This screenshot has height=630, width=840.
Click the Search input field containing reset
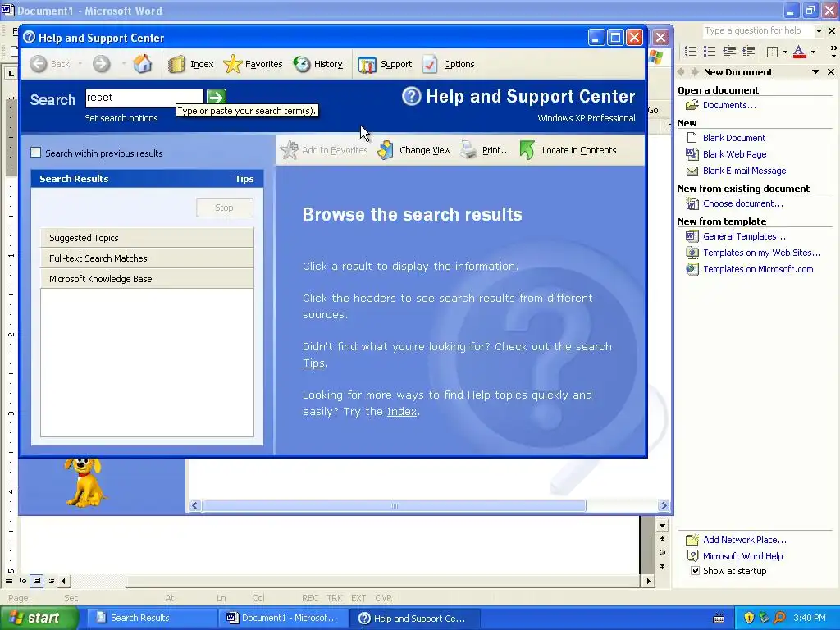(x=144, y=98)
